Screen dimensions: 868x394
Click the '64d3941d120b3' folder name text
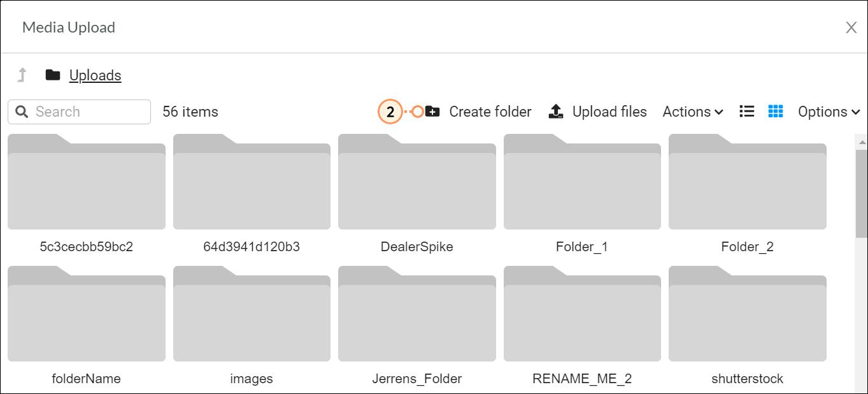click(252, 247)
